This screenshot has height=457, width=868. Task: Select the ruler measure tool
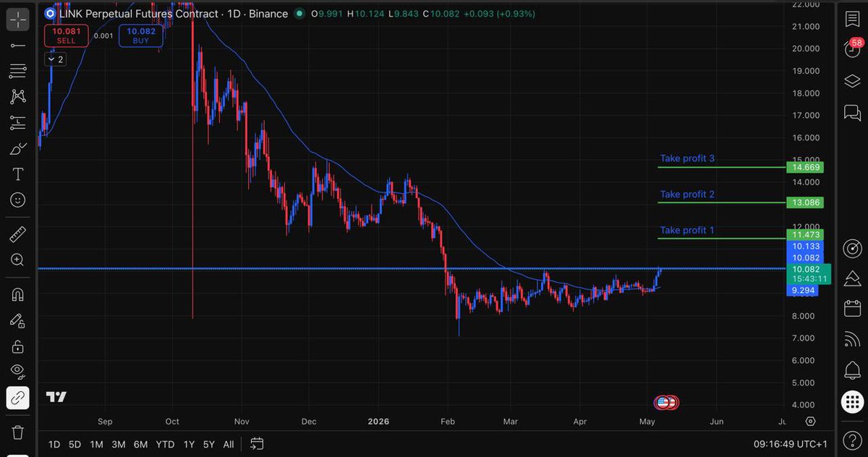[18, 234]
